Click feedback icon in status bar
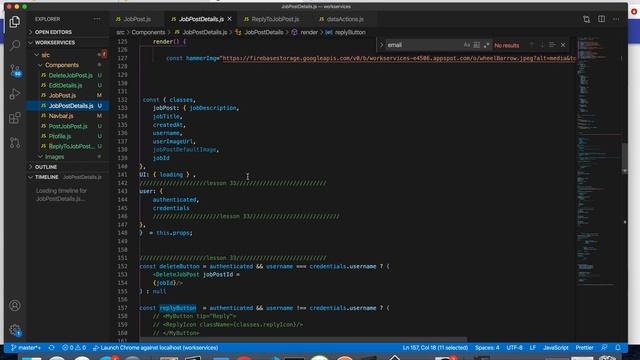Viewport: 640px width, 360px height. pyautogui.click(x=604, y=348)
